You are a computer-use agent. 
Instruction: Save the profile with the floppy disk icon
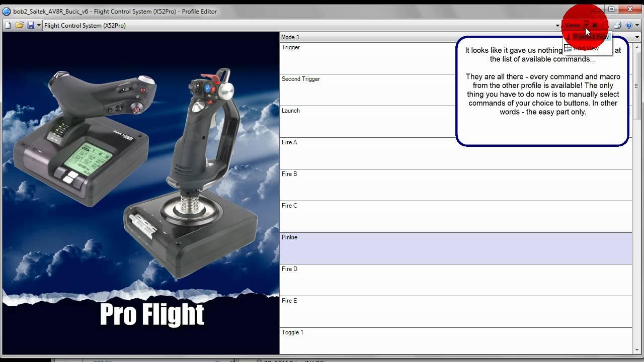pyautogui.click(x=31, y=25)
